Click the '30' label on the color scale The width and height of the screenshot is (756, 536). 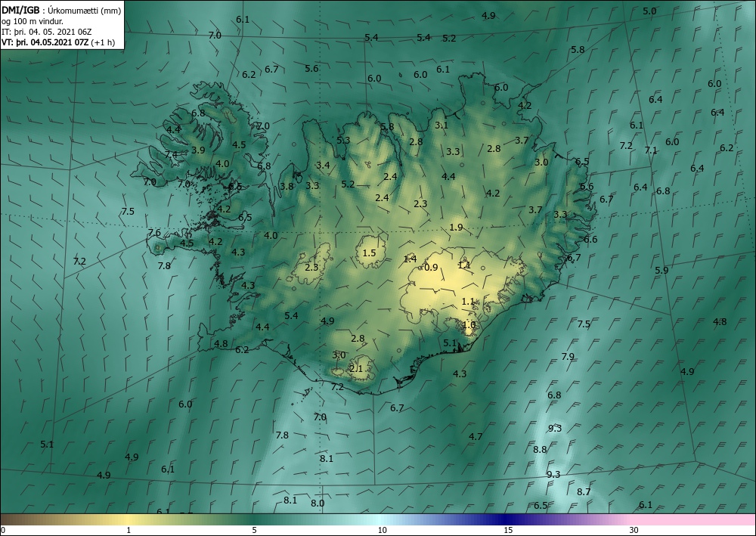click(x=634, y=530)
